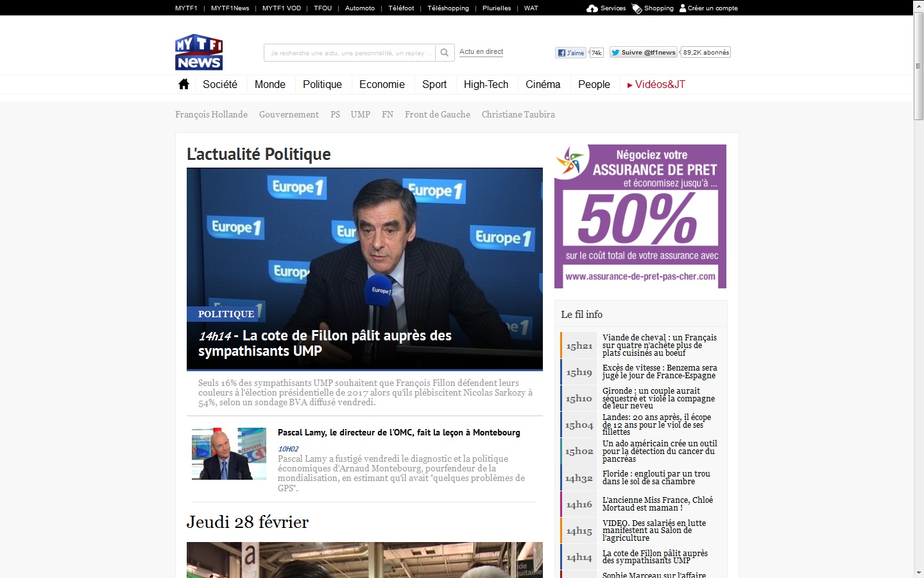Image resolution: width=924 pixels, height=578 pixels.
Task: Click the Facebook J'aime button
Action: 571,53
